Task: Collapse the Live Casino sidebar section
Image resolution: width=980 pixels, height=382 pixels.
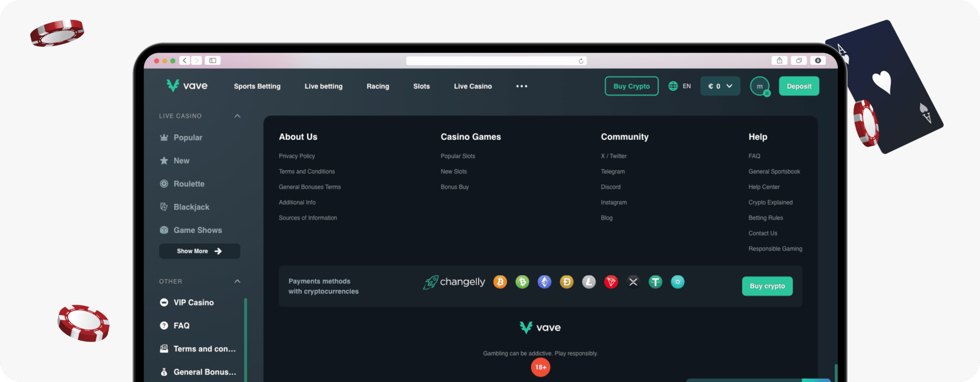Action: (237, 116)
